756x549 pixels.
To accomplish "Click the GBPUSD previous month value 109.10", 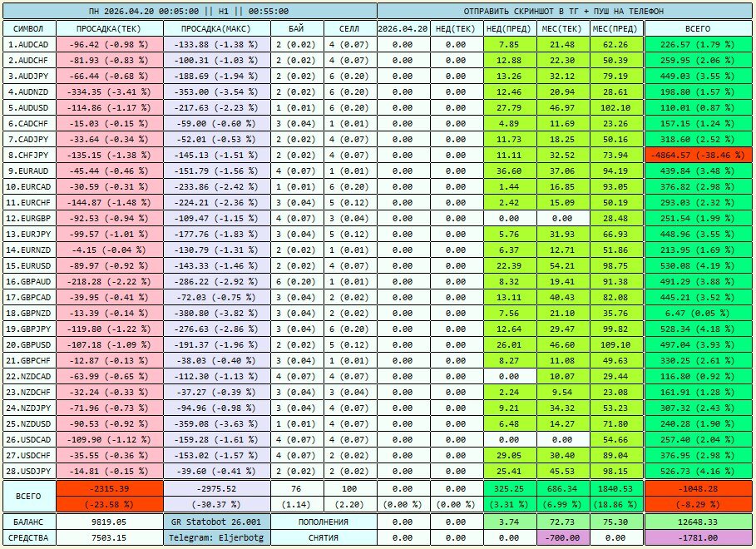I will (615, 344).
